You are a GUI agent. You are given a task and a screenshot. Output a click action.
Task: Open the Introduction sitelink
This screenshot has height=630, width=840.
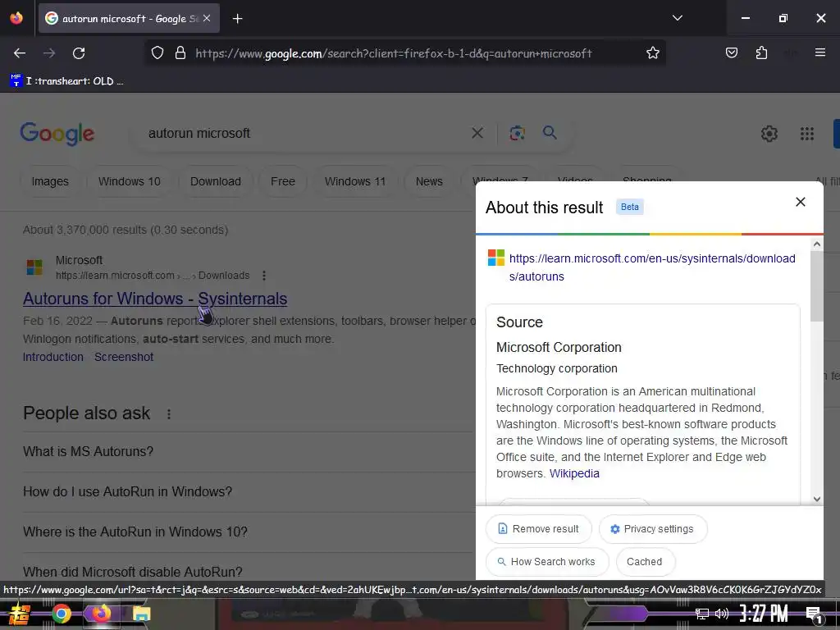click(x=53, y=357)
